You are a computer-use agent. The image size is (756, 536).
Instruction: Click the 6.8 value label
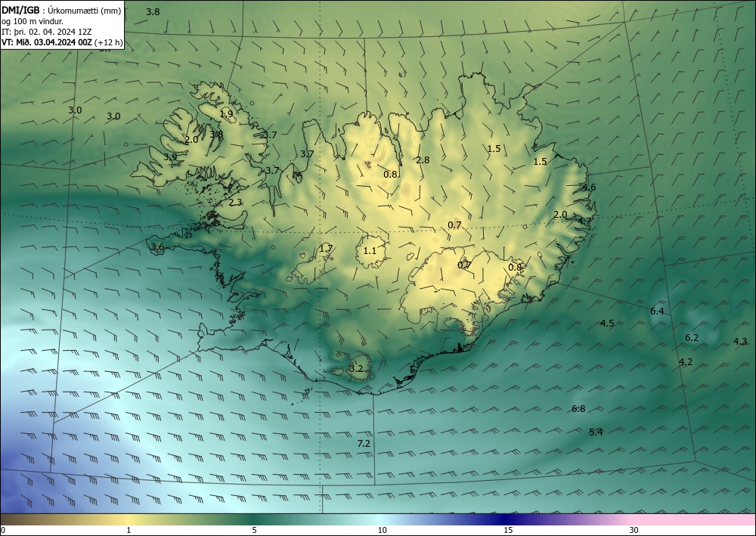pyautogui.click(x=578, y=409)
